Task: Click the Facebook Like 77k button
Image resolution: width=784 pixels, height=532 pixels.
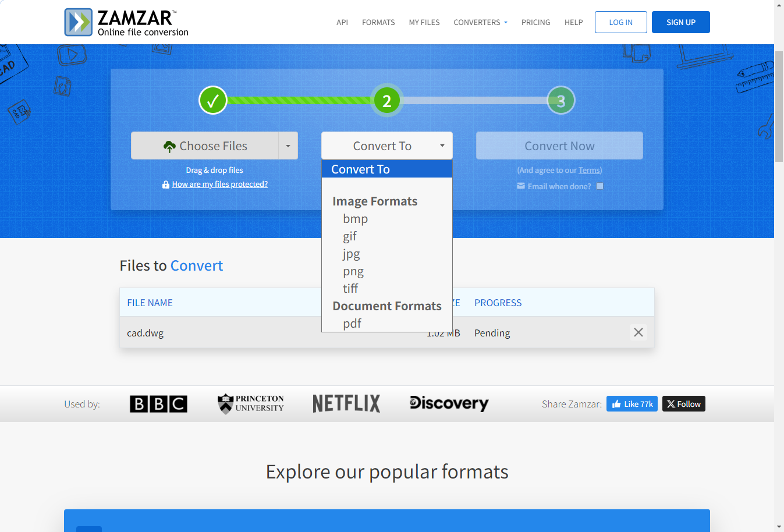Action: [x=632, y=404]
